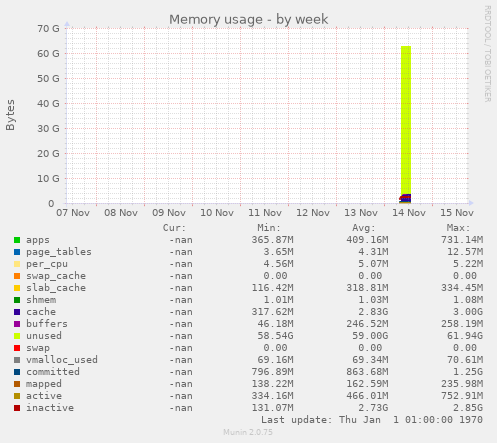Viewport: 497px width, 443px height.
Task: Click the mapped min value 138.22M
Action: point(272,384)
